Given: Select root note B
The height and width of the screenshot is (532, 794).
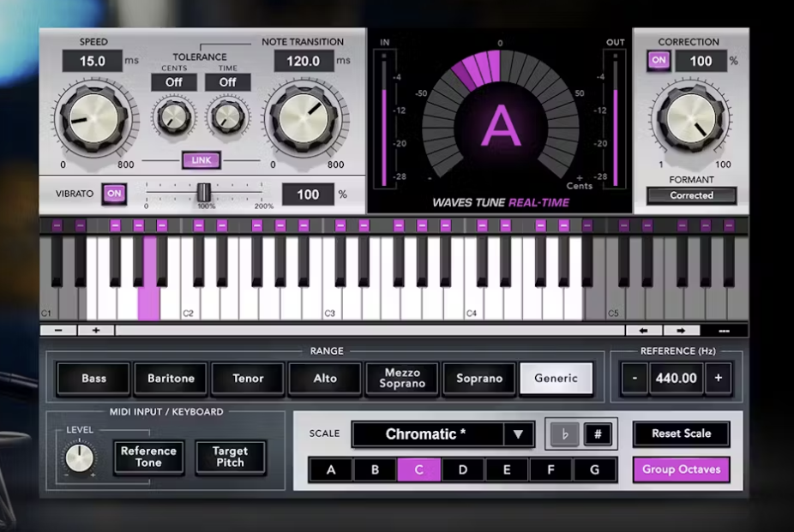Looking at the screenshot, I should [x=376, y=469].
